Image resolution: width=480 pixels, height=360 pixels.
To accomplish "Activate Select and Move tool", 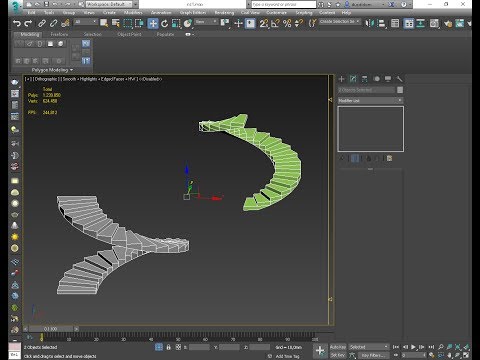I will (153, 23).
